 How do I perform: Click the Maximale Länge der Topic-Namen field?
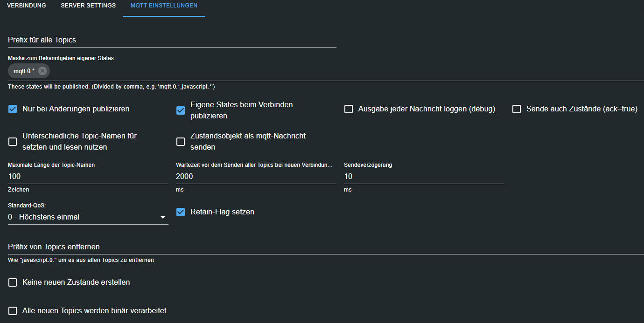click(x=88, y=177)
